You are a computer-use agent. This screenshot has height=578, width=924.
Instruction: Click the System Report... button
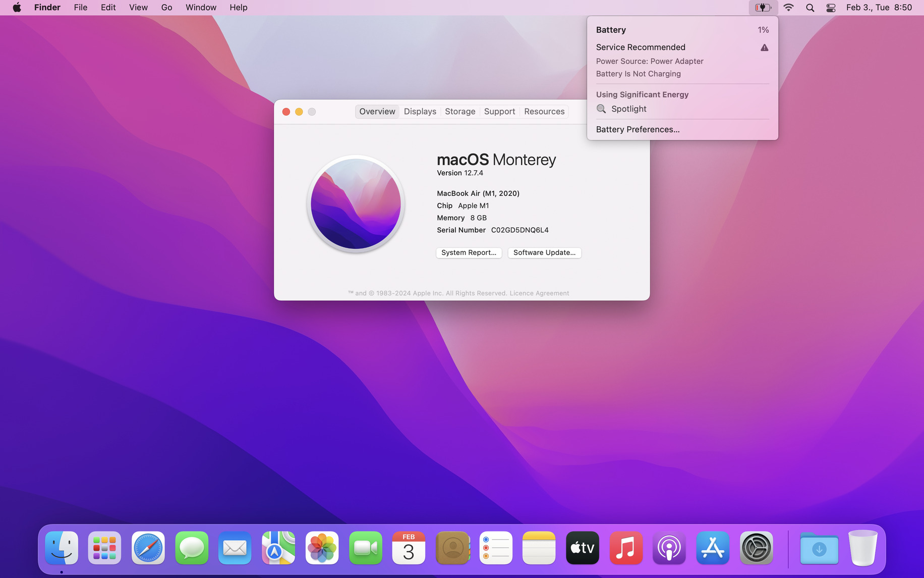tap(469, 252)
